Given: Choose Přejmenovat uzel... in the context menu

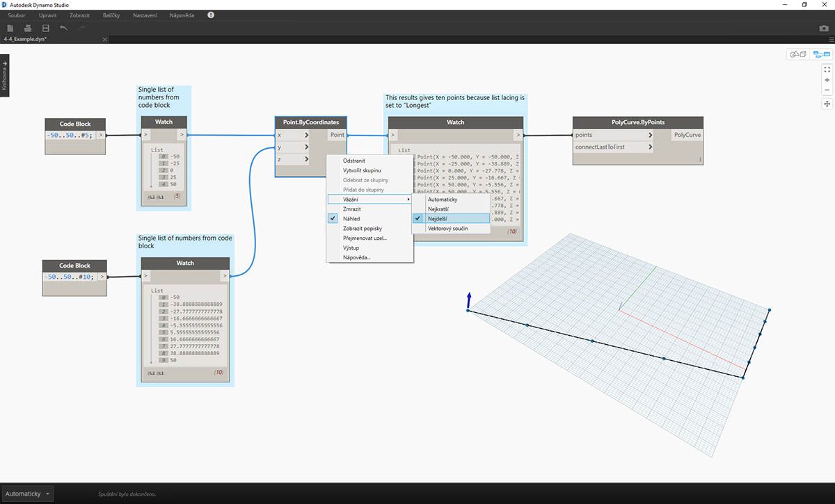Looking at the screenshot, I should (370, 238).
